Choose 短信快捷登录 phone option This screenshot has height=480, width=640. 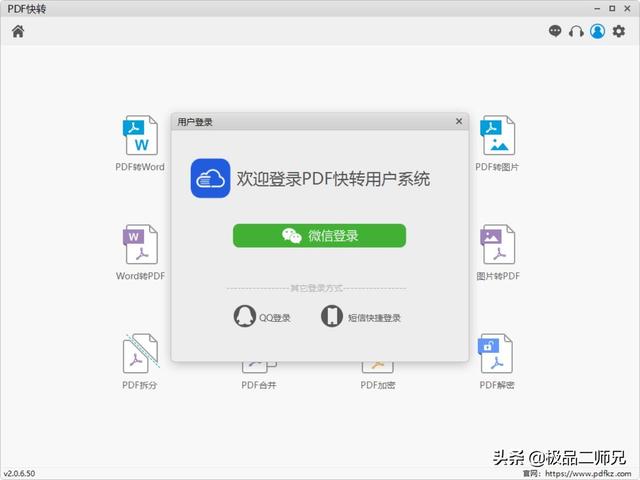[x=361, y=316]
